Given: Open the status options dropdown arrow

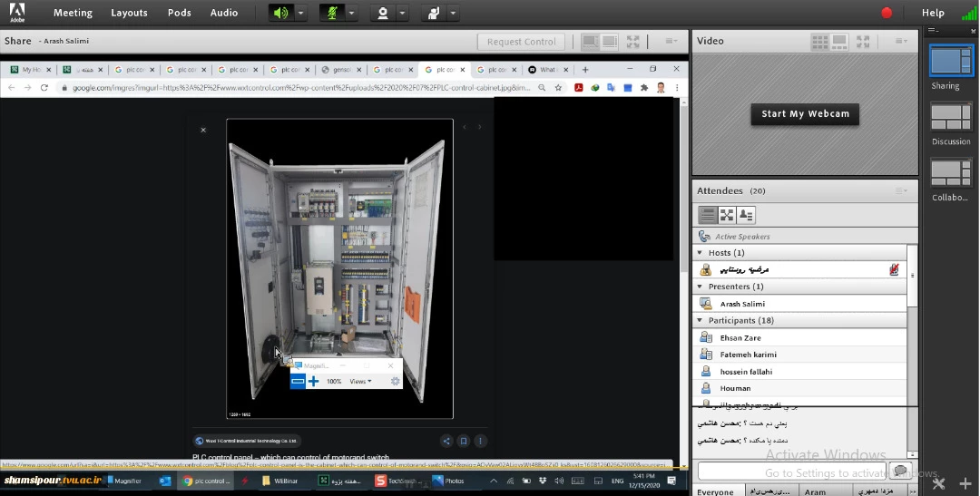Looking at the screenshot, I should (454, 13).
